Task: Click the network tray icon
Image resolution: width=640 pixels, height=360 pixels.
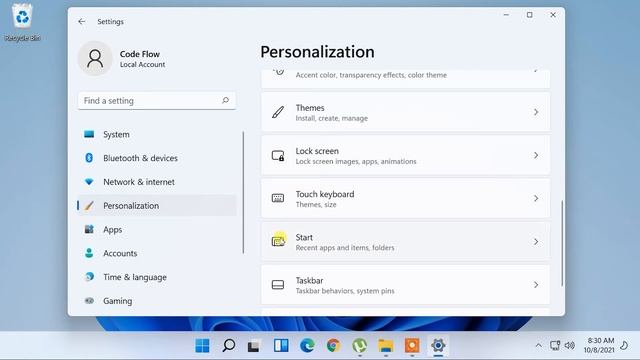Action: (555, 346)
